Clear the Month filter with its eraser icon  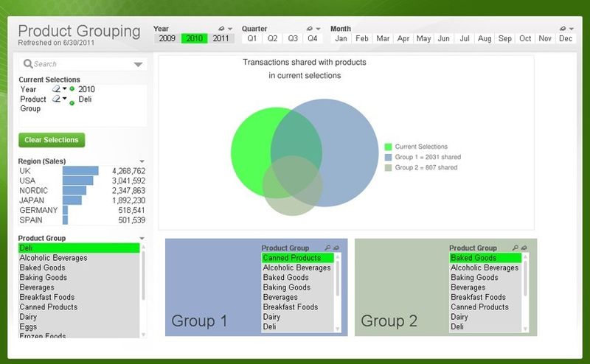click(x=563, y=29)
